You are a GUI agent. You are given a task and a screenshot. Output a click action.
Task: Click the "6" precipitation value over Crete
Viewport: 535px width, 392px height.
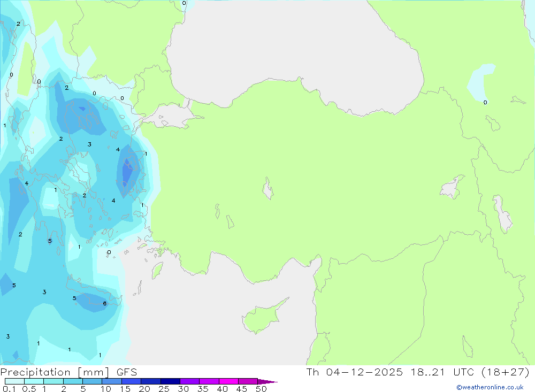coord(105,303)
